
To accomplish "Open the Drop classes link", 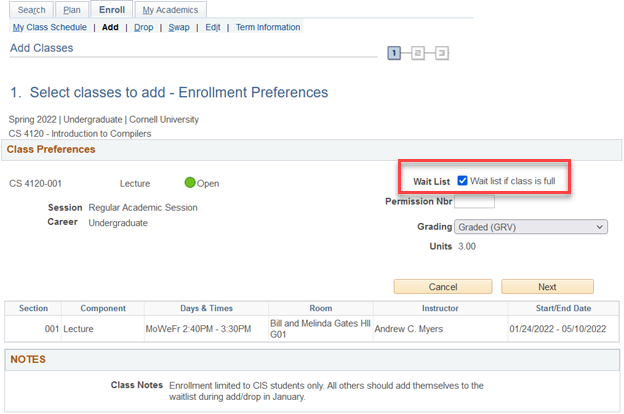I will point(144,27).
